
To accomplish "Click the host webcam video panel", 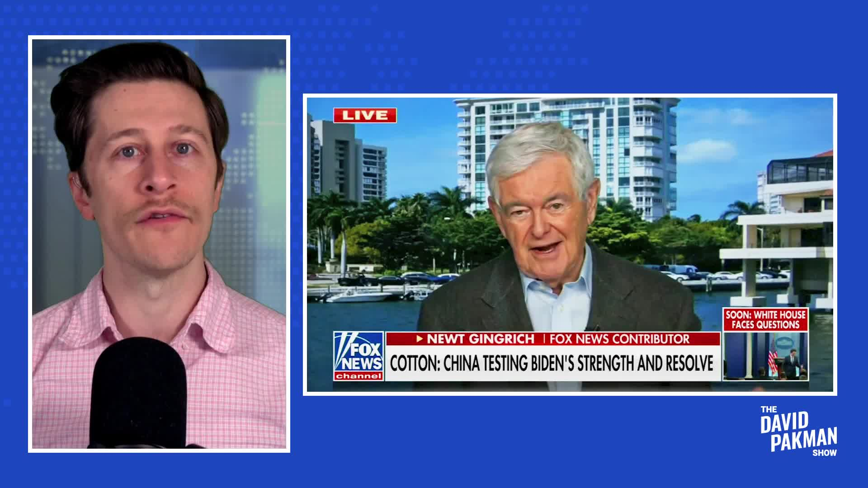I will pos(159,244).
